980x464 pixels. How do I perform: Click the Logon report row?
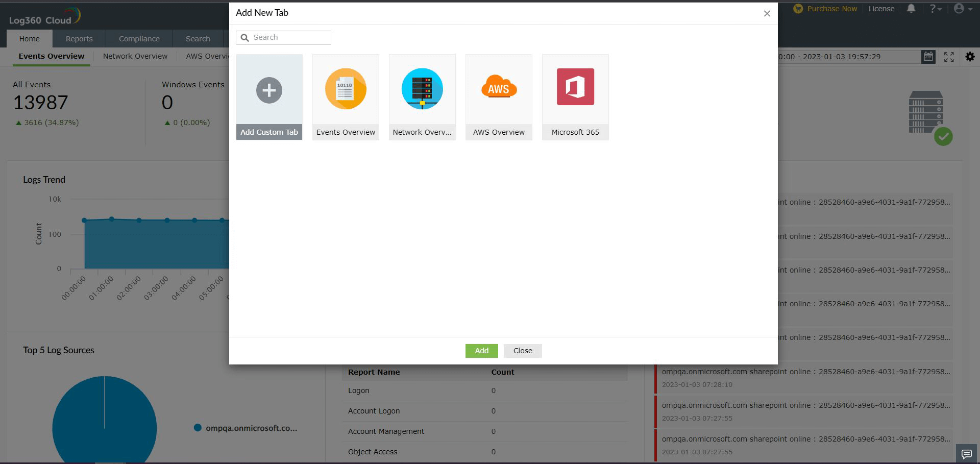point(485,390)
